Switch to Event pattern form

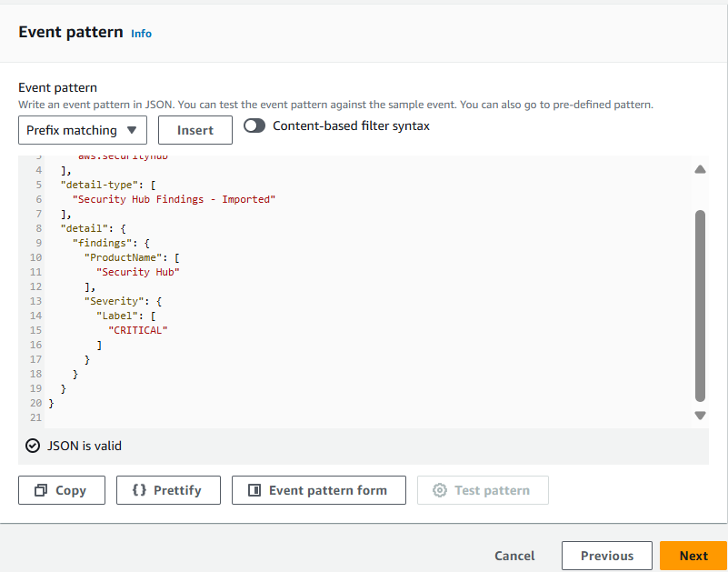(319, 490)
